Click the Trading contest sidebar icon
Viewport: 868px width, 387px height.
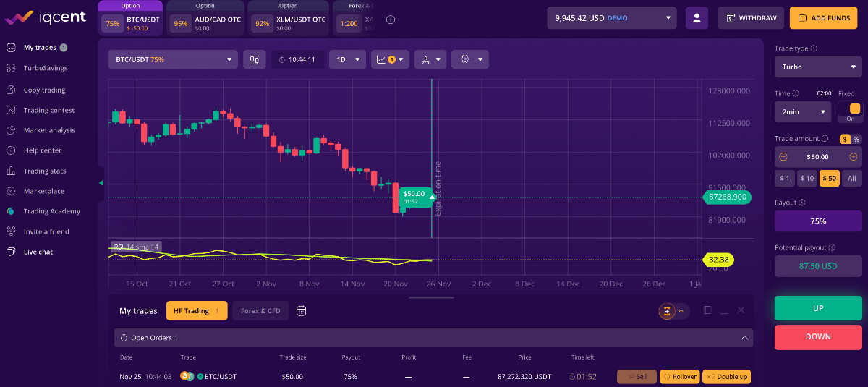(11, 111)
